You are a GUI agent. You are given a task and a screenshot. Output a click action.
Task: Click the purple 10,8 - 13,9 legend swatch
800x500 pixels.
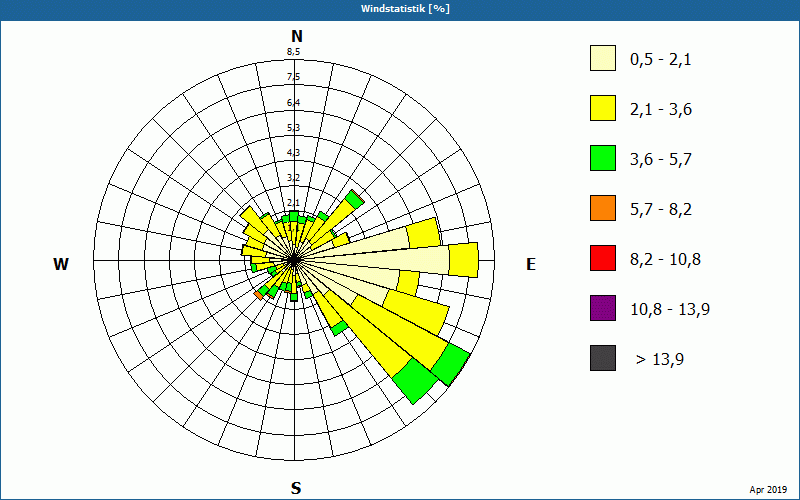click(603, 308)
